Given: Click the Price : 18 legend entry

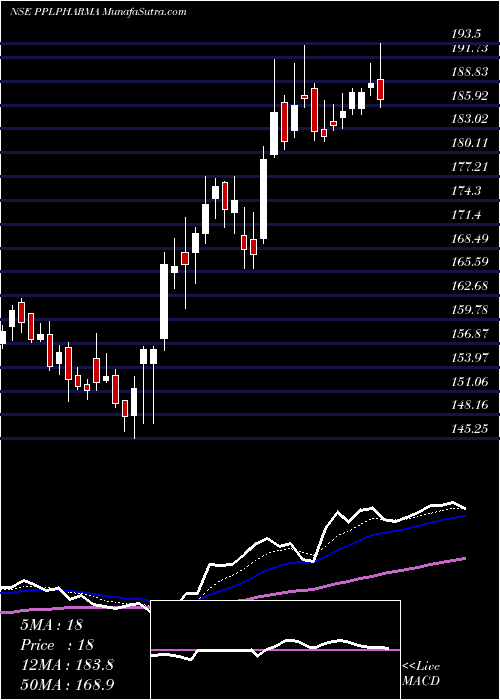Looking at the screenshot, I should click(x=57, y=645).
